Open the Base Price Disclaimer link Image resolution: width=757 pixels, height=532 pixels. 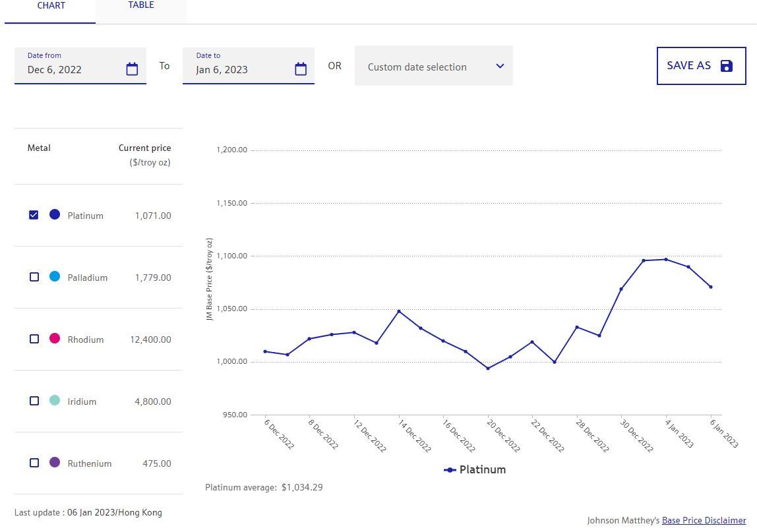pyautogui.click(x=704, y=520)
